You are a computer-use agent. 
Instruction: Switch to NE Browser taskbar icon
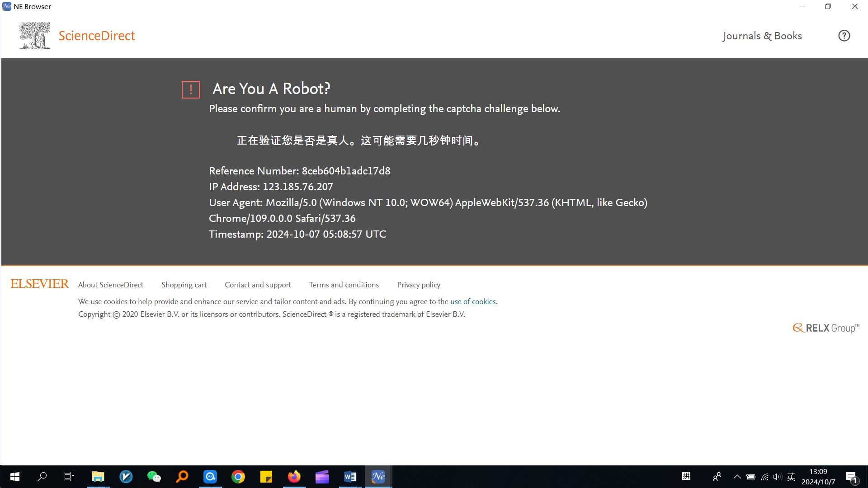[x=378, y=477]
